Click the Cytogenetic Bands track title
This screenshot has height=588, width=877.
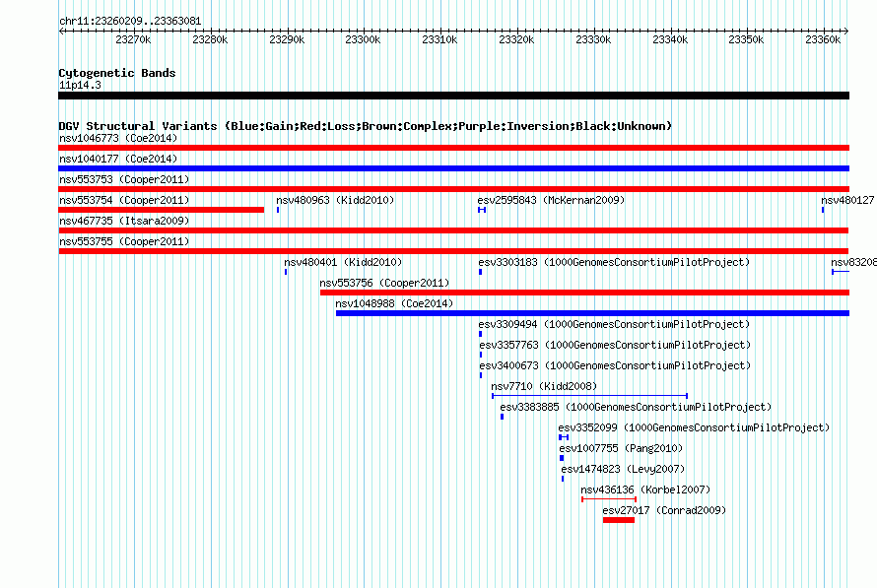coord(117,73)
